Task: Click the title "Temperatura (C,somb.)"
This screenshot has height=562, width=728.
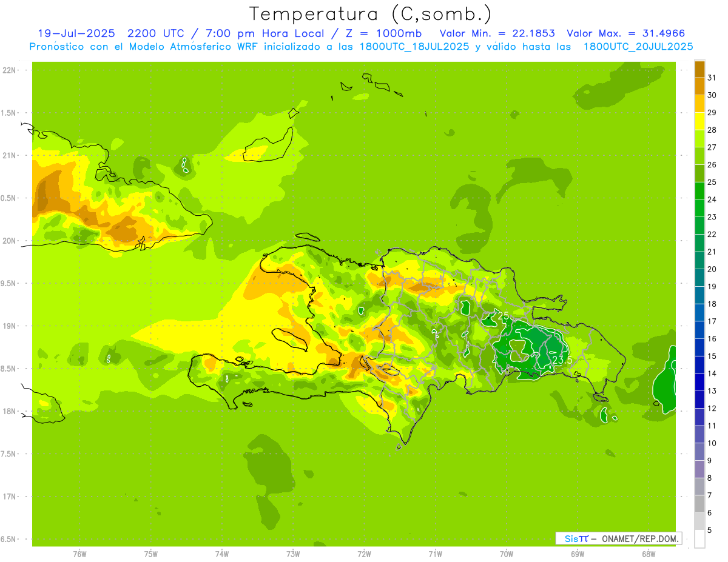Action: pos(370,14)
